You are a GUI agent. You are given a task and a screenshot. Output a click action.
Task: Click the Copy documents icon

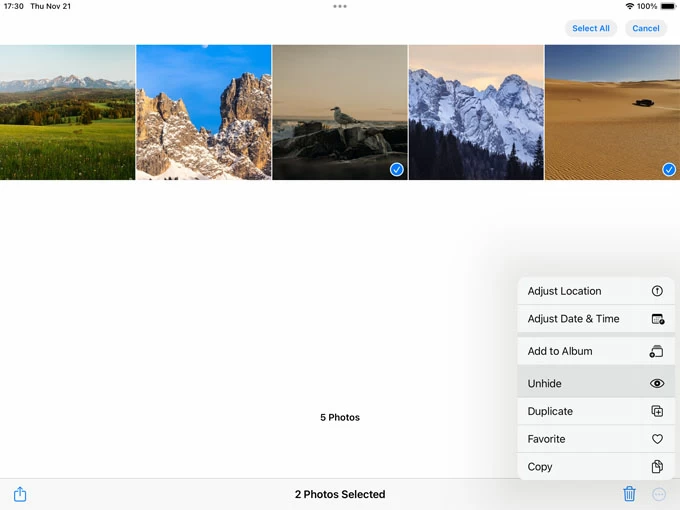(x=657, y=467)
